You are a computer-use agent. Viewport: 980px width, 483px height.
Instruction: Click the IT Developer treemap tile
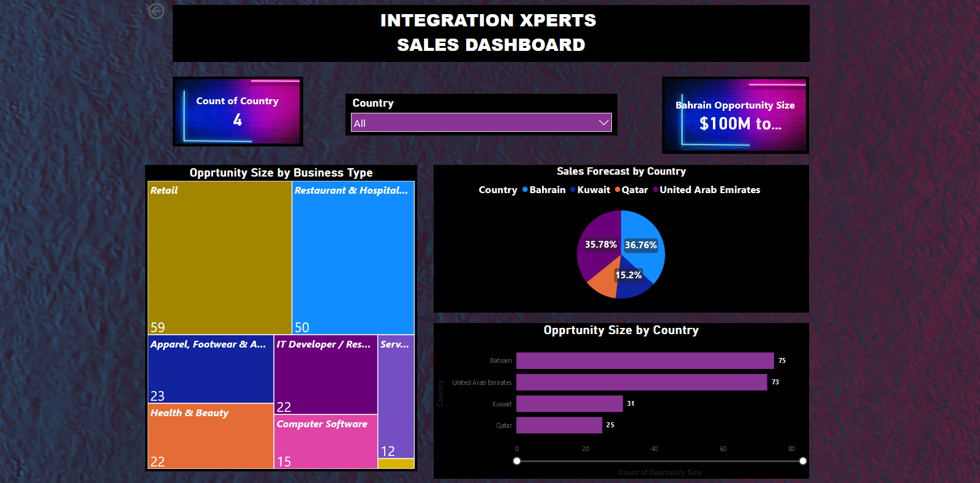click(x=326, y=375)
